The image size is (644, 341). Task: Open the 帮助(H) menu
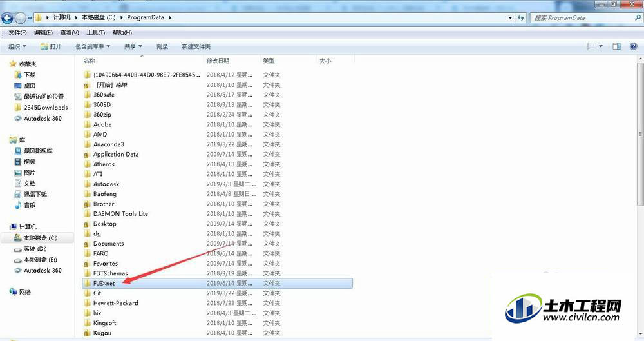pyautogui.click(x=122, y=32)
